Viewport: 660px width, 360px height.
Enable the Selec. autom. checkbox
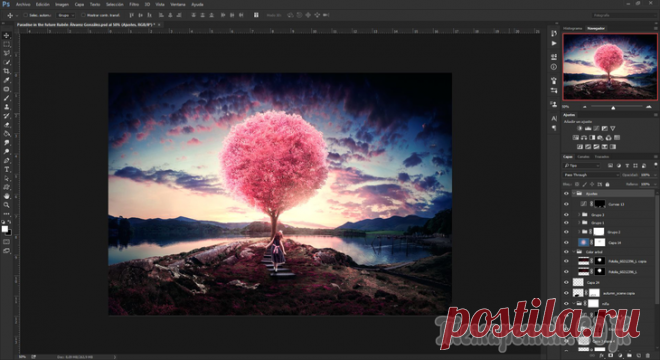tap(25, 15)
